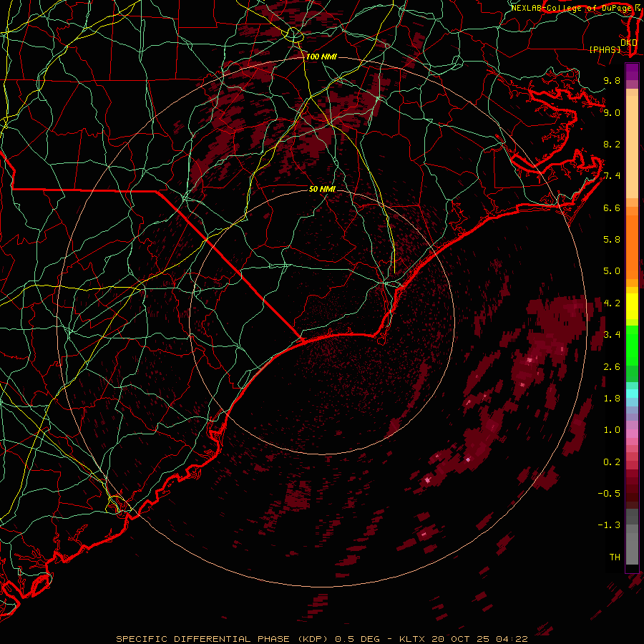
Task: Click the 1.8 legend value
Action: (x=612, y=399)
